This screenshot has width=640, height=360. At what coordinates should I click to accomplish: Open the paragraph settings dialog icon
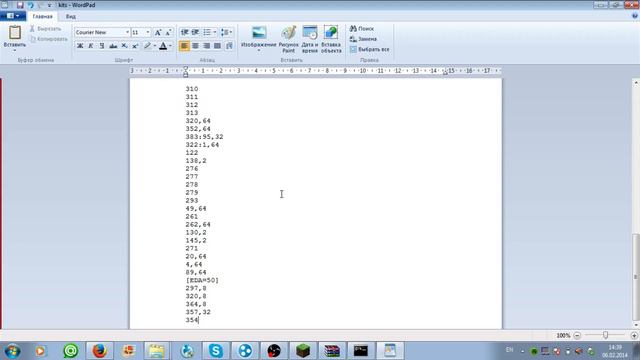[229, 46]
